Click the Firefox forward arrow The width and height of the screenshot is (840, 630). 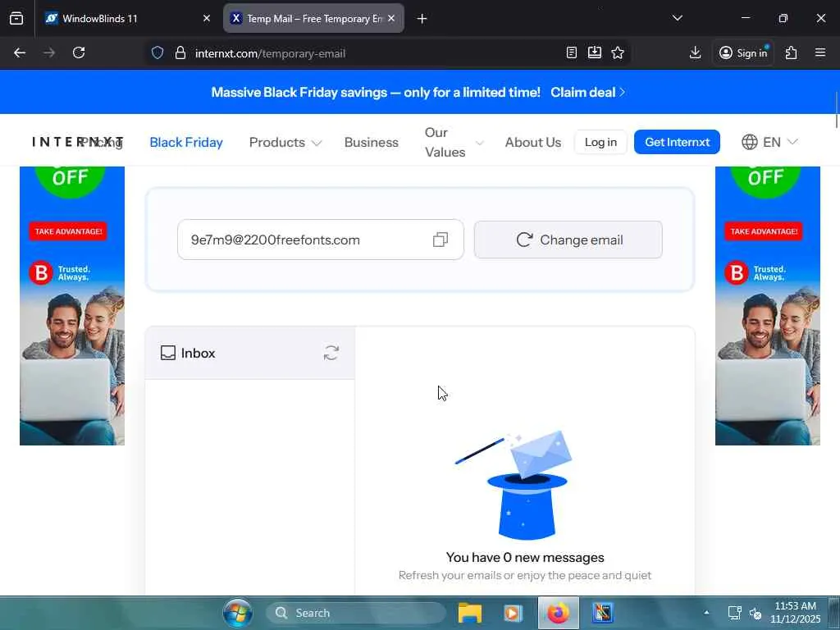[49, 52]
